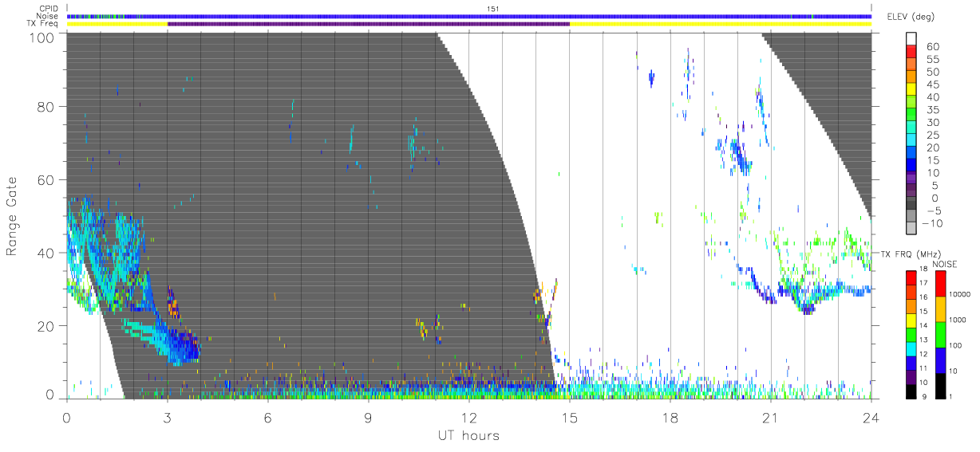Image resolution: width=980 pixels, height=452 pixels.
Task: Click the '1000' label on NOISE colorbar
Action: tap(958, 320)
